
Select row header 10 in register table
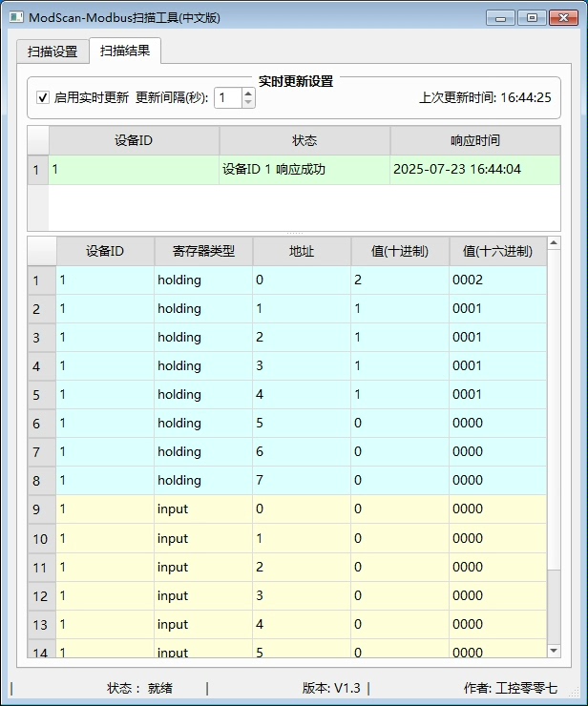point(42,538)
